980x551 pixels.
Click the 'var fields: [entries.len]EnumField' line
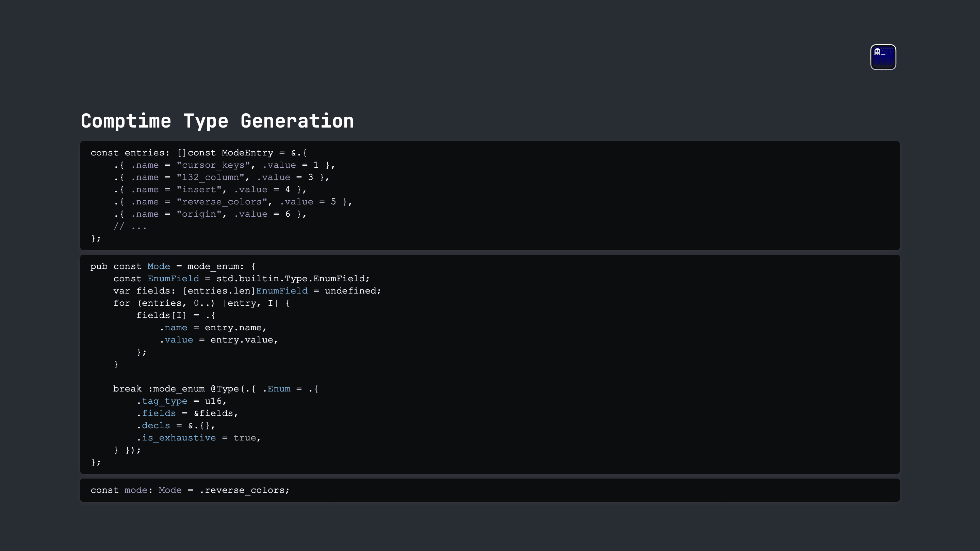pyautogui.click(x=247, y=291)
